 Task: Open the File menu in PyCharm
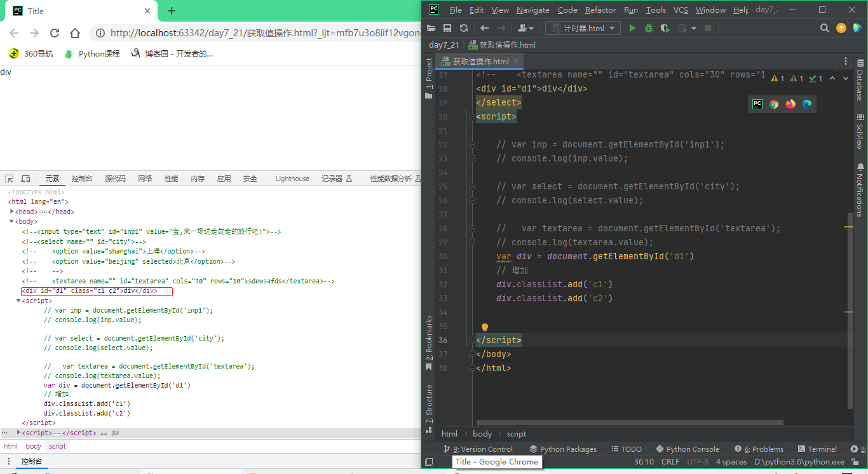[x=456, y=10]
